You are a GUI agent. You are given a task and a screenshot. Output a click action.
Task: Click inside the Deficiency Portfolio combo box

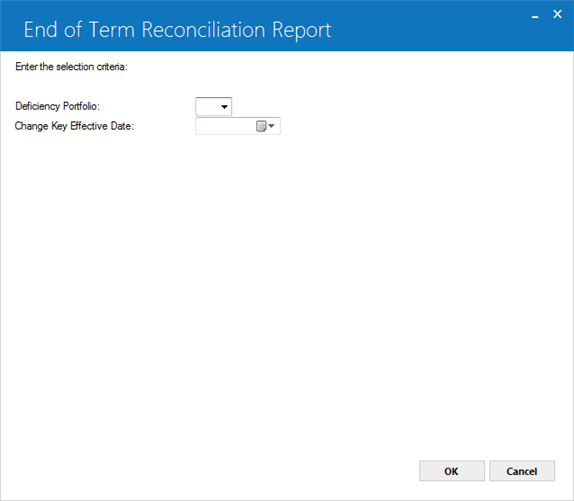(213, 106)
